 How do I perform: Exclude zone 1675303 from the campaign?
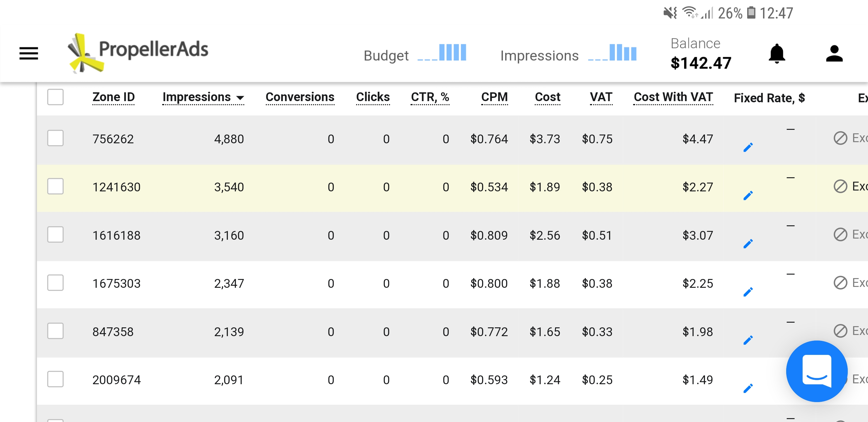point(850,283)
